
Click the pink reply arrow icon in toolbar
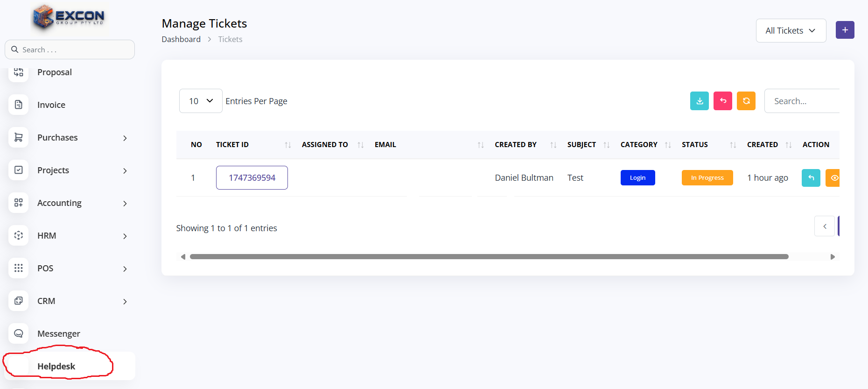tap(722, 101)
